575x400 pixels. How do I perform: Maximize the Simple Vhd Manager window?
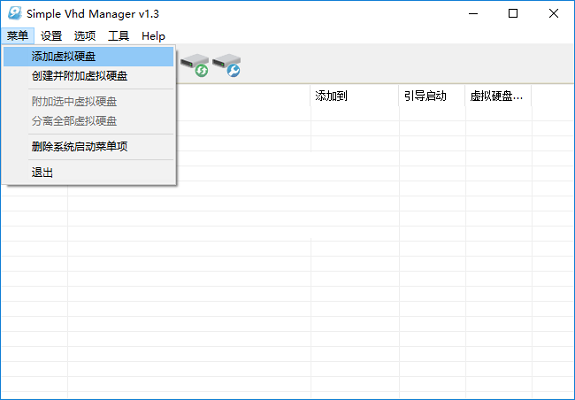coord(513,14)
